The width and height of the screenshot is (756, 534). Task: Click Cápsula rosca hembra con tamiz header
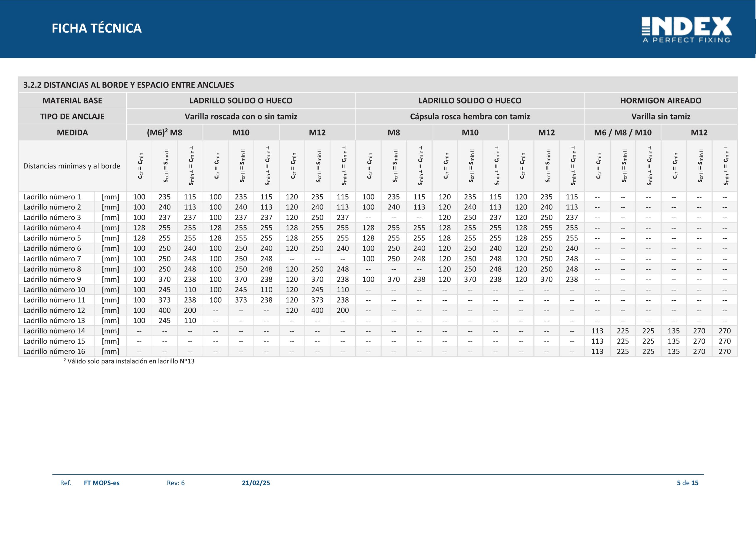[470, 117]
